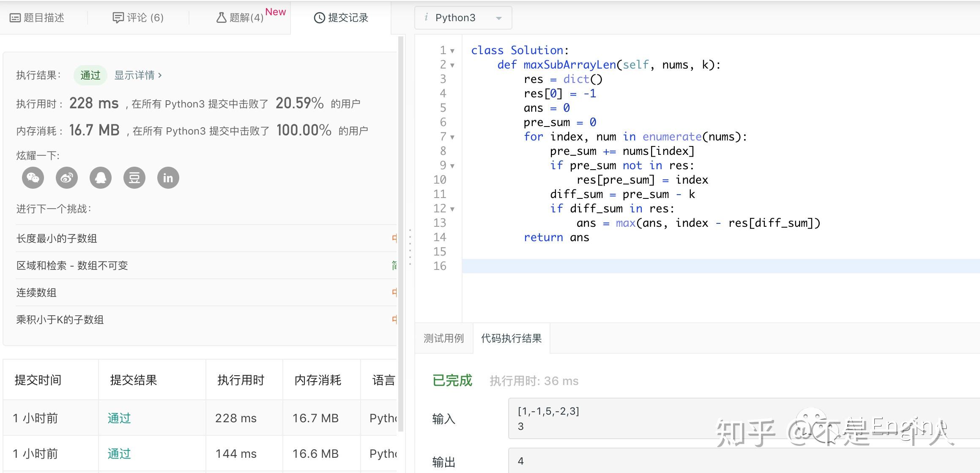Open the 评论 (6) comments tab
Image resolution: width=980 pixels, height=473 pixels.
(x=138, y=18)
